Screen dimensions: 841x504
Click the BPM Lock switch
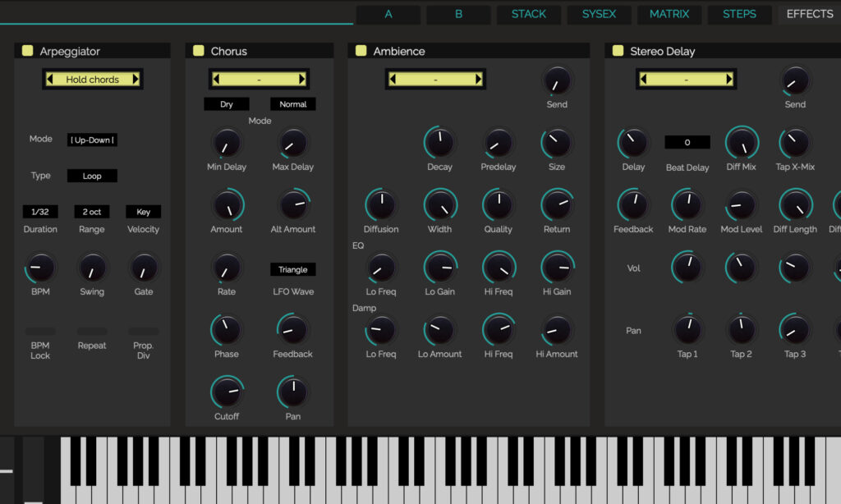coord(40,332)
